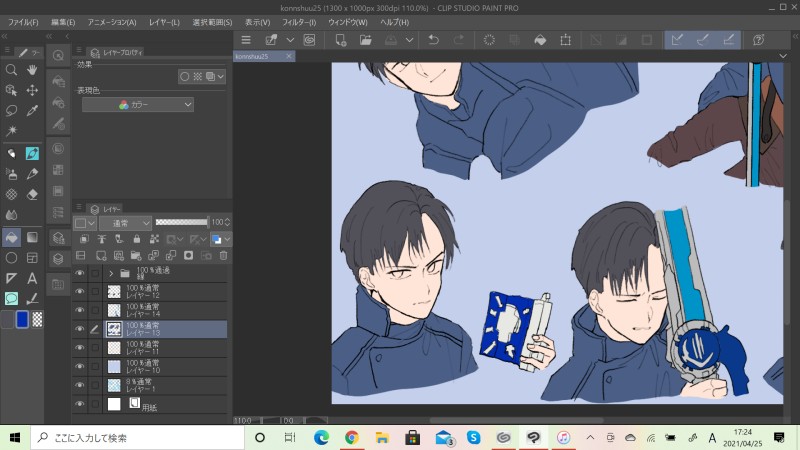The height and width of the screenshot is (450, 800).
Task: Click the New raster layer icon
Action: (x=101, y=256)
